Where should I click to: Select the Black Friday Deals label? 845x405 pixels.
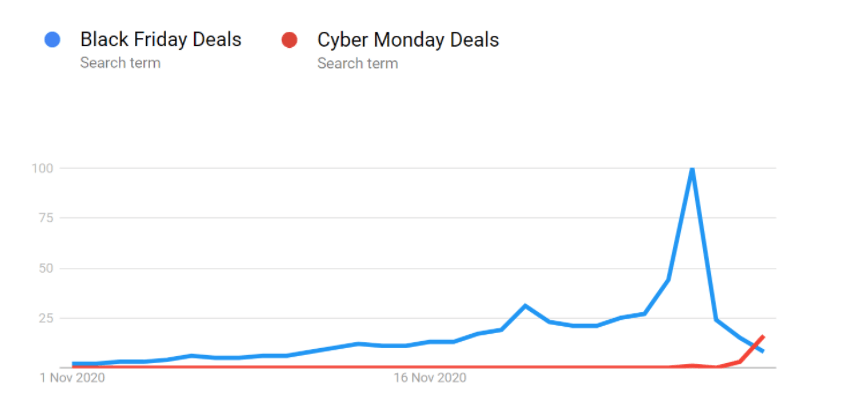(161, 39)
